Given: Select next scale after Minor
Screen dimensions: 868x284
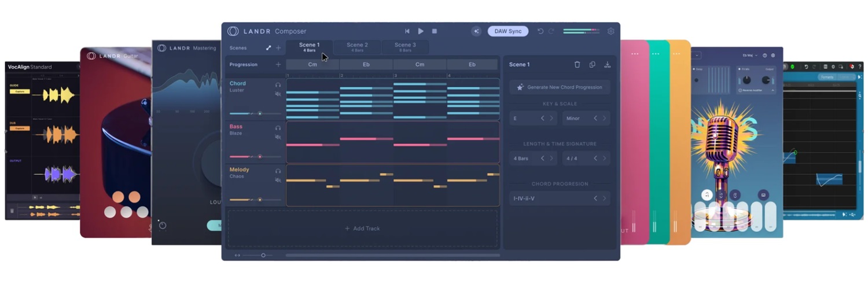Looking at the screenshot, I should click(604, 119).
